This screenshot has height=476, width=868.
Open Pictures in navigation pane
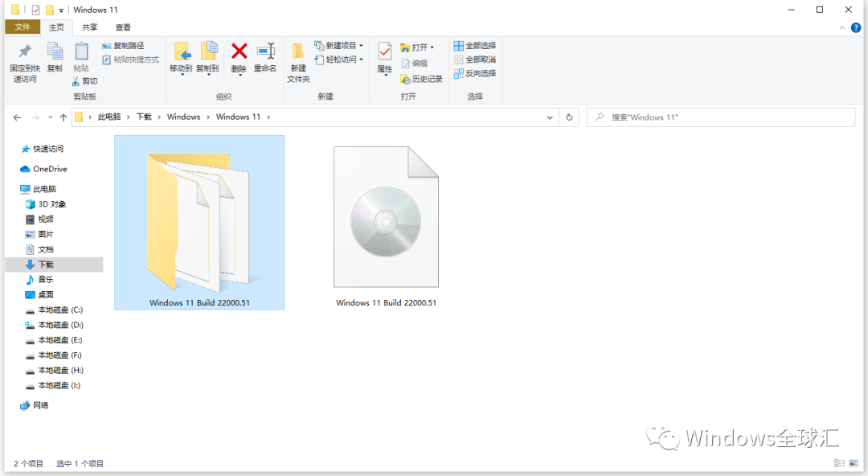pyautogui.click(x=40, y=234)
